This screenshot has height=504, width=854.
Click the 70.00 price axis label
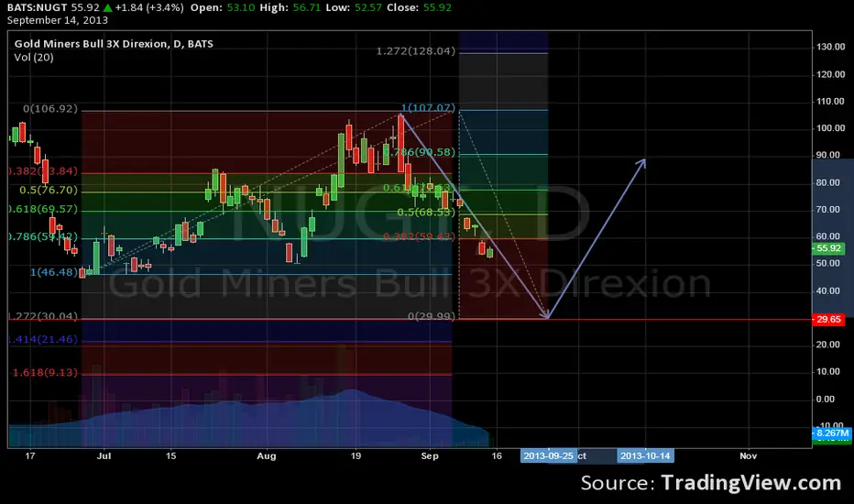pos(827,209)
